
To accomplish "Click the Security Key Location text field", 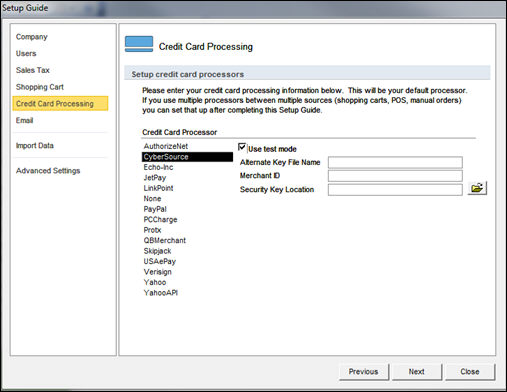I will [x=395, y=190].
